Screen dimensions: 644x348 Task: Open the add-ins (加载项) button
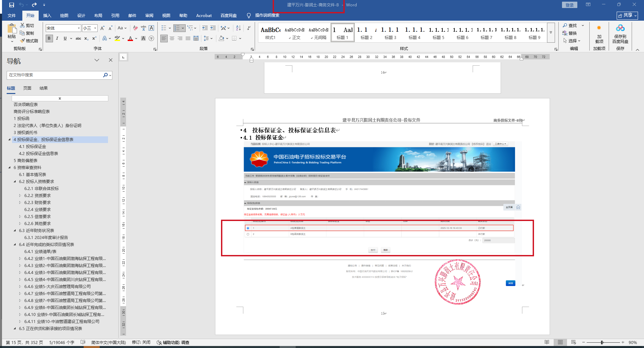[599, 34]
